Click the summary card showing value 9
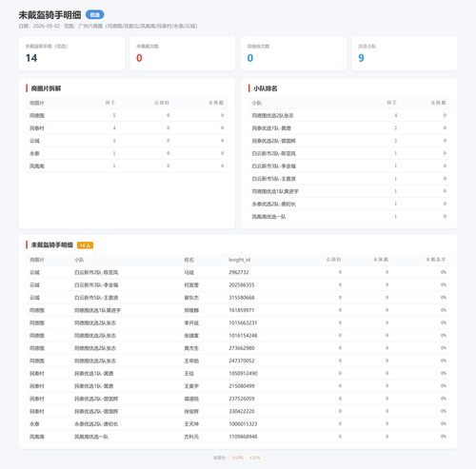Screen dimensions: 476x469 405,53
